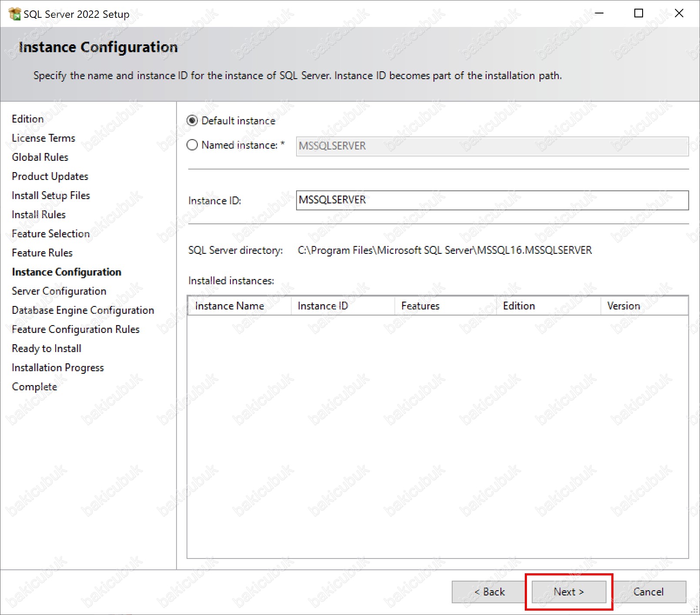
Task: Click the Database Engine Configuration step
Action: point(83,310)
